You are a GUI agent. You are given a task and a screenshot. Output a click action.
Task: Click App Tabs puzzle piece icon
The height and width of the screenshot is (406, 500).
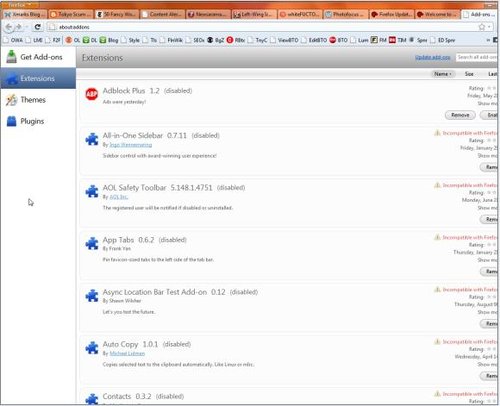pos(92,243)
